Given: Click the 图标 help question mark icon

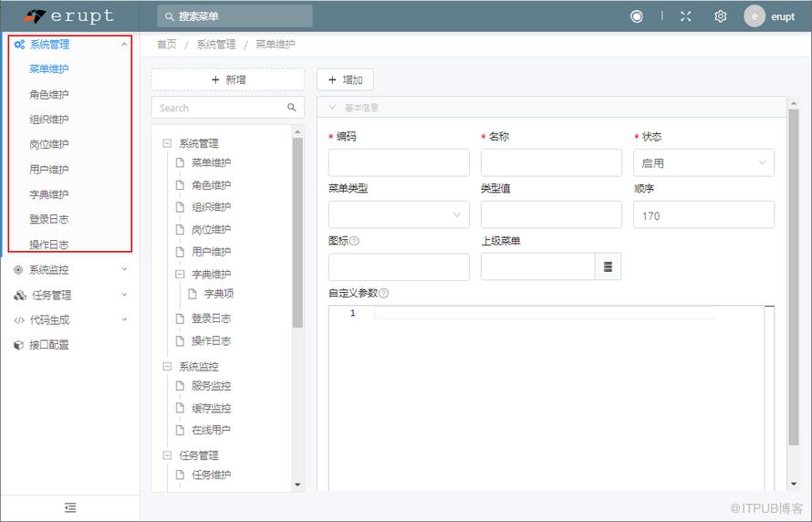Looking at the screenshot, I should point(355,241).
